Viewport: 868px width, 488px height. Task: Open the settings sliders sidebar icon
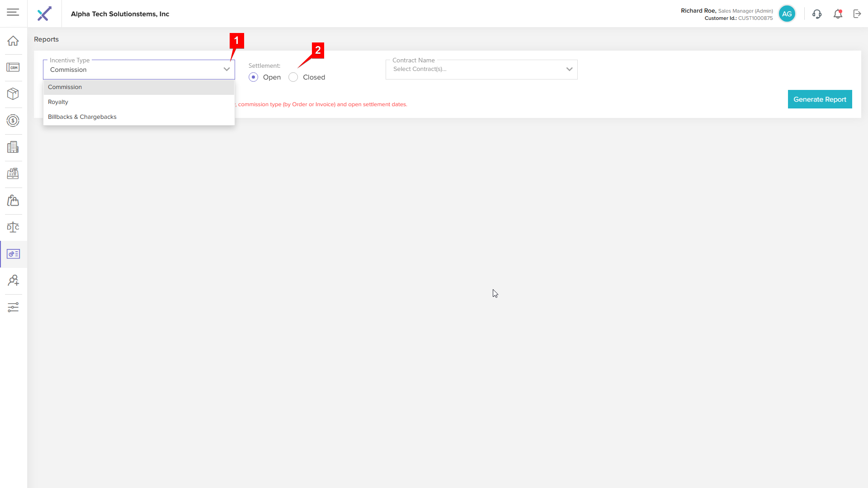(x=13, y=307)
